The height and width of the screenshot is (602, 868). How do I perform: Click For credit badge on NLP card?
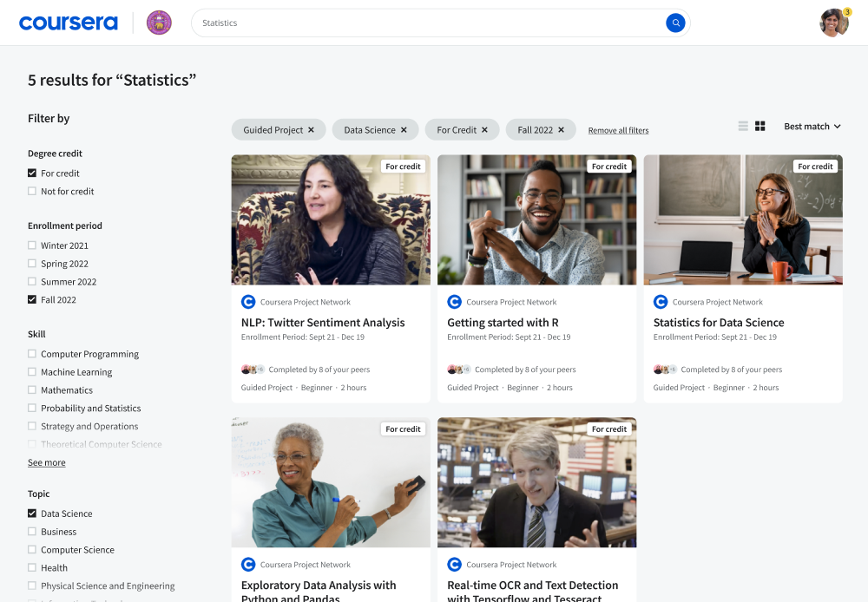403,166
